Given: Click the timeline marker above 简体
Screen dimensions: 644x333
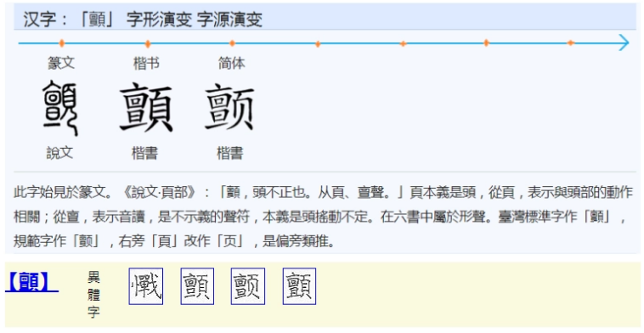Looking at the screenshot, I should tap(232, 43).
